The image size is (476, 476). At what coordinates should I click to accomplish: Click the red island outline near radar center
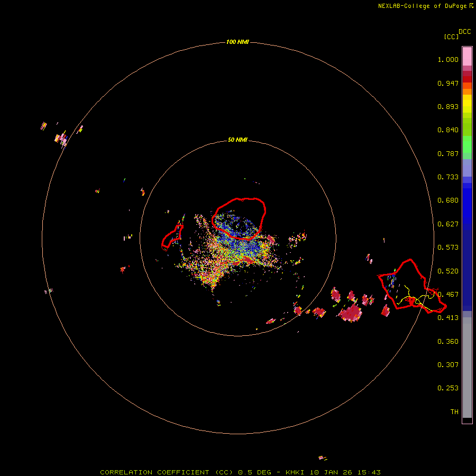239,218
